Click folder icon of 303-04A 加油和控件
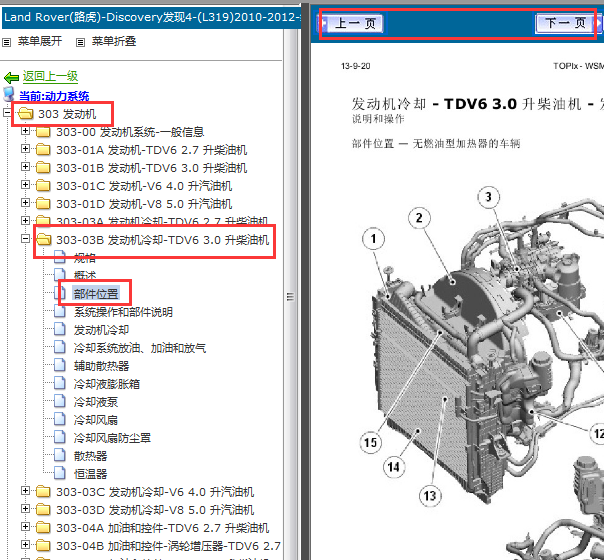The width and height of the screenshot is (604, 560). 43,527
